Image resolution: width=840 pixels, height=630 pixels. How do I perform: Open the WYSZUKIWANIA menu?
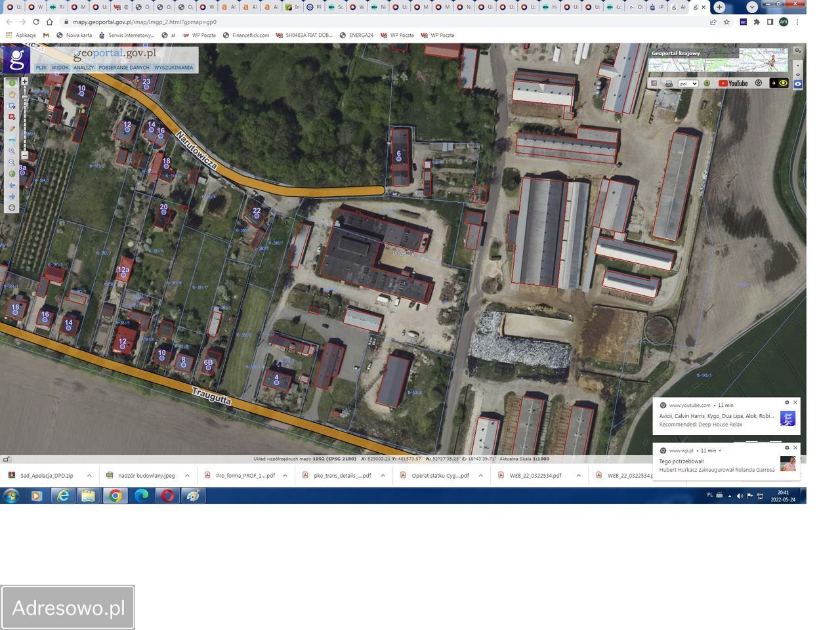coord(174,68)
